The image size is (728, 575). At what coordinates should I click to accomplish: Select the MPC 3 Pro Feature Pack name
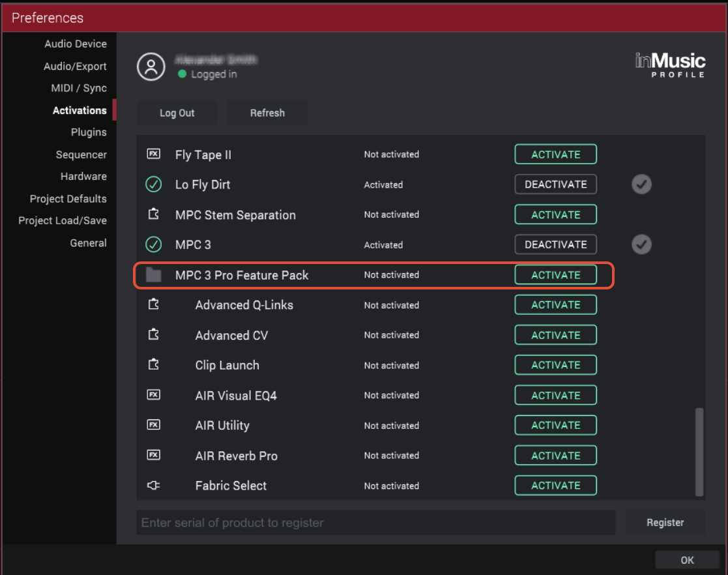tap(242, 275)
